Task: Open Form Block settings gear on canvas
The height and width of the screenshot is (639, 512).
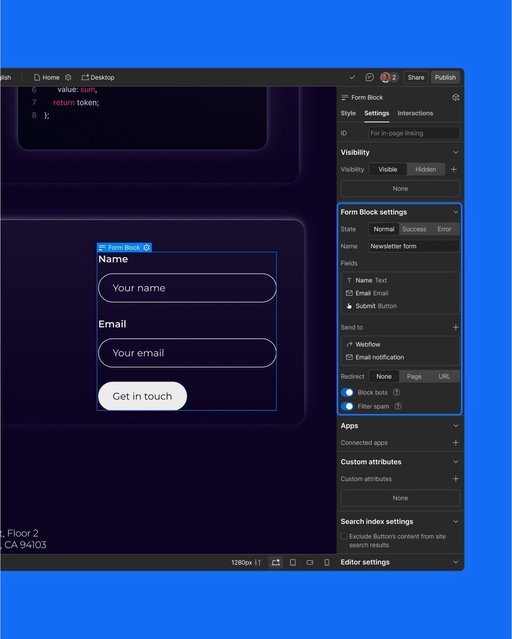Action: [x=147, y=247]
